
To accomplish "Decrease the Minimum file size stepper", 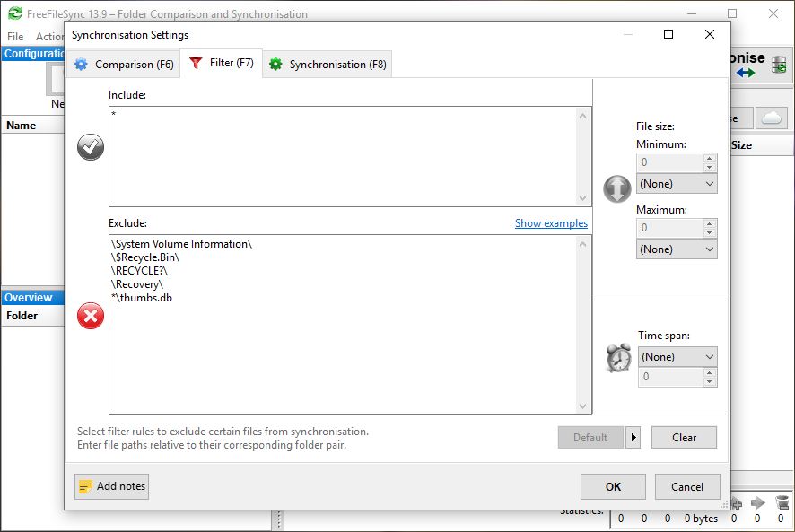I will (710, 167).
